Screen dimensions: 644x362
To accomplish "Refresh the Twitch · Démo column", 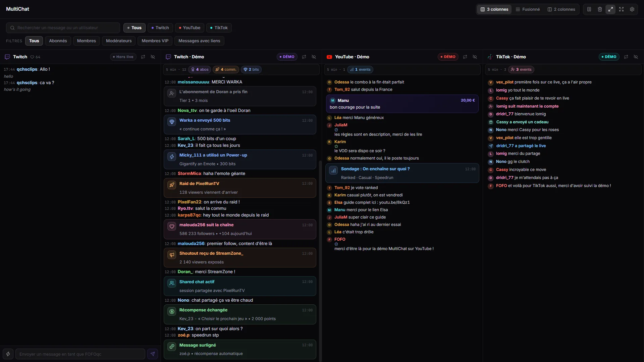I will point(304,57).
